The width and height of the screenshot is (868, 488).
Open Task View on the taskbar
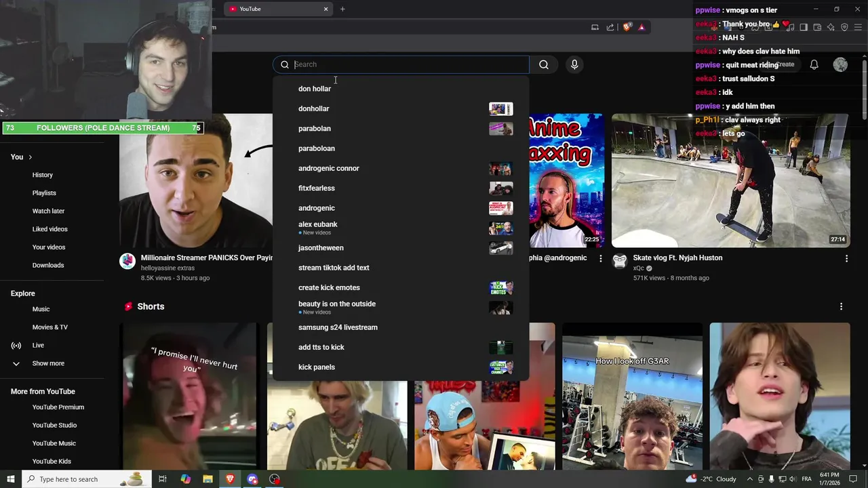click(163, 479)
